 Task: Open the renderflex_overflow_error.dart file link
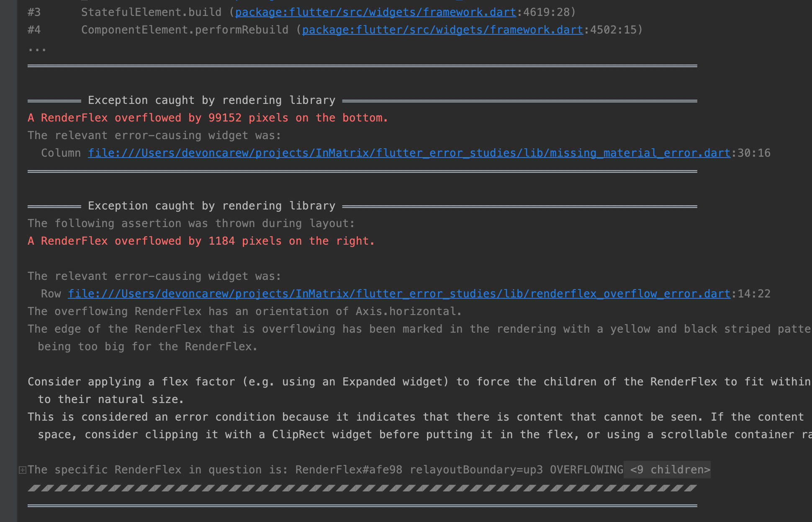(x=398, y=294)
